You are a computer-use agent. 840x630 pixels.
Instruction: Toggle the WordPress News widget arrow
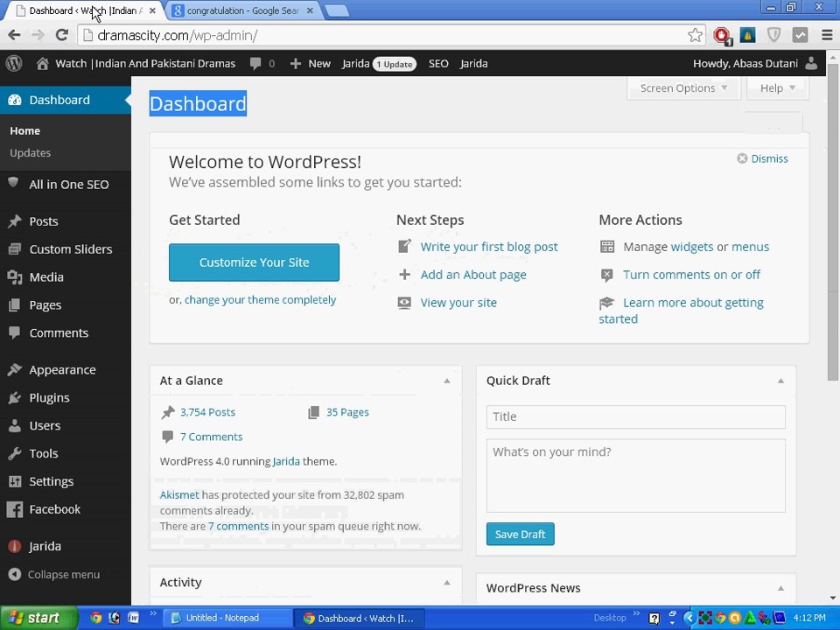tap(780, 588)
